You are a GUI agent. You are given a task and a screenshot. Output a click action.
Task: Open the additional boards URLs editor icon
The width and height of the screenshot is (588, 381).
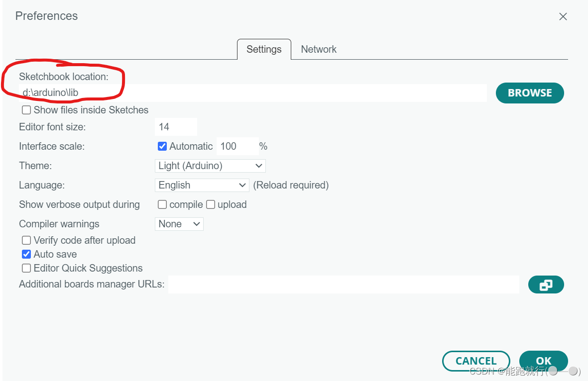[x=546, y=285]
